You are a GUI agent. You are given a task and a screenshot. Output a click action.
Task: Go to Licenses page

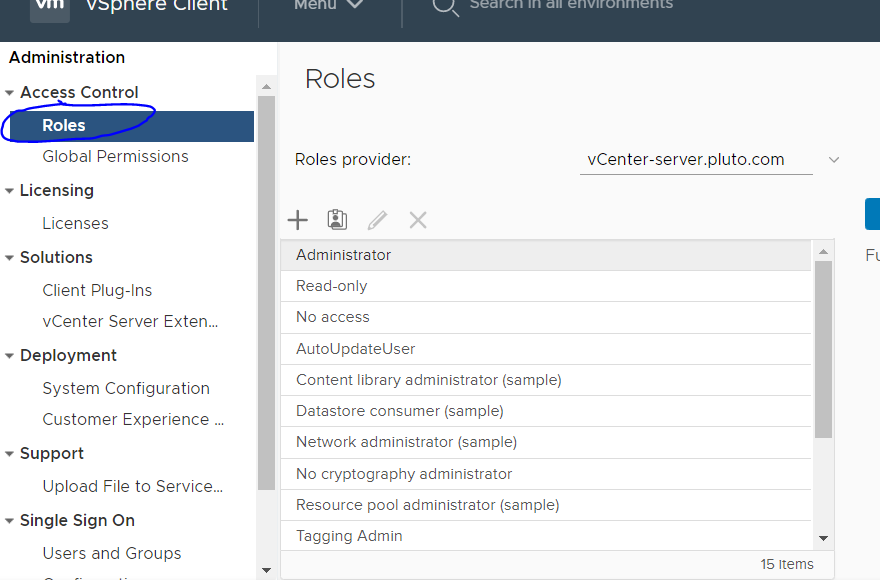coord(75,224)
